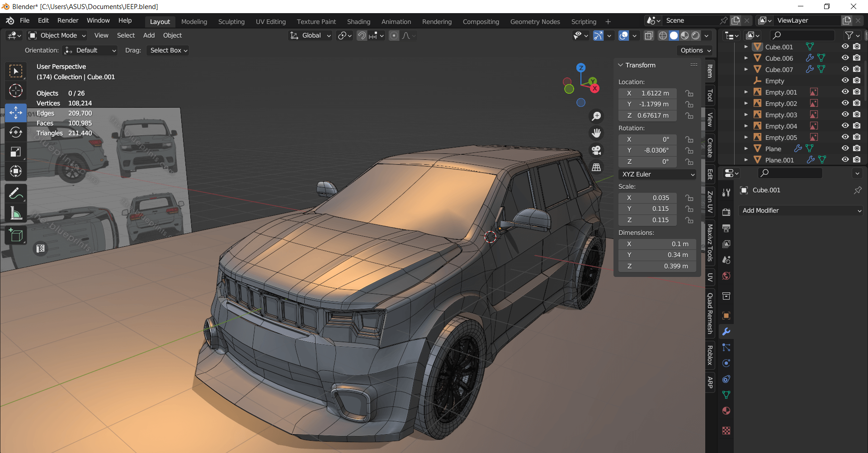Click the pan hand viewport icon
The width and height of the screenshot is (868, 453).
[597, 133]
